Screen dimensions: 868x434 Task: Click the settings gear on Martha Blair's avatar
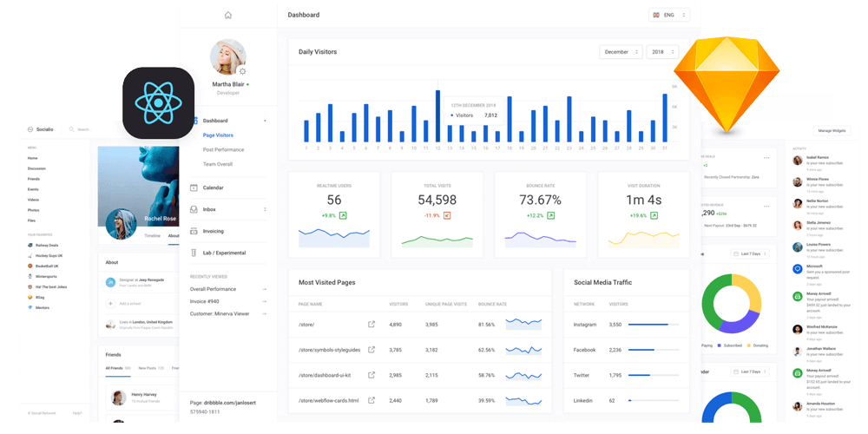point(242,71)
